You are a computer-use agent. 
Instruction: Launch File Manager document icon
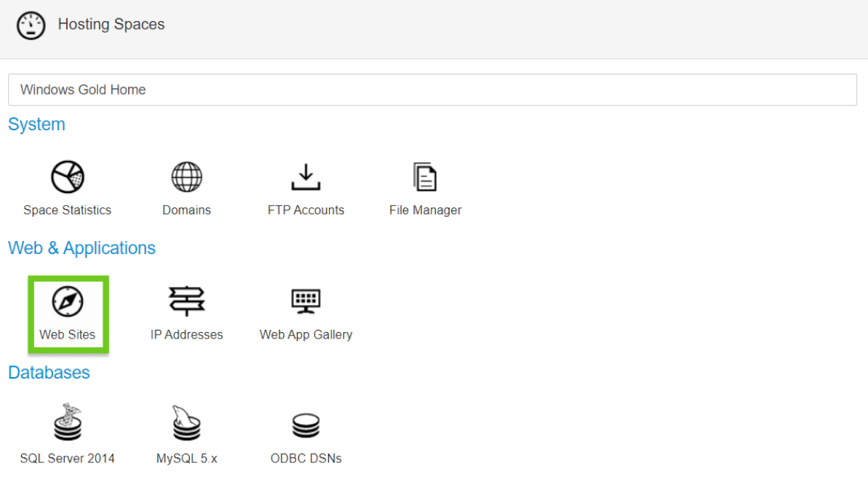(x=425, y=177)
